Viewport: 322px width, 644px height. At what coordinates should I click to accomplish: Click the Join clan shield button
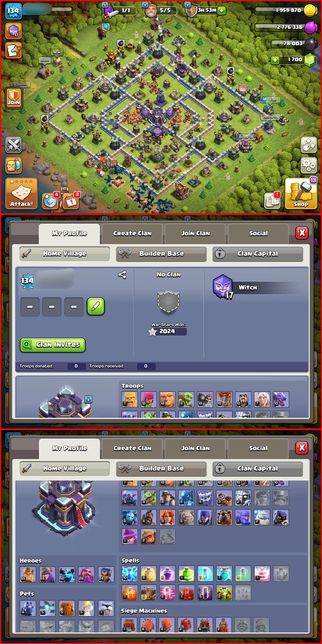click(x=13, y=98)
